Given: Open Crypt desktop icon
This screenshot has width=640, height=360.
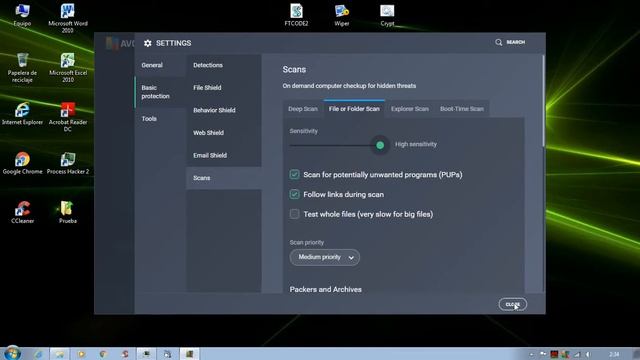Looking at the screenshot, I should (387, 15).
